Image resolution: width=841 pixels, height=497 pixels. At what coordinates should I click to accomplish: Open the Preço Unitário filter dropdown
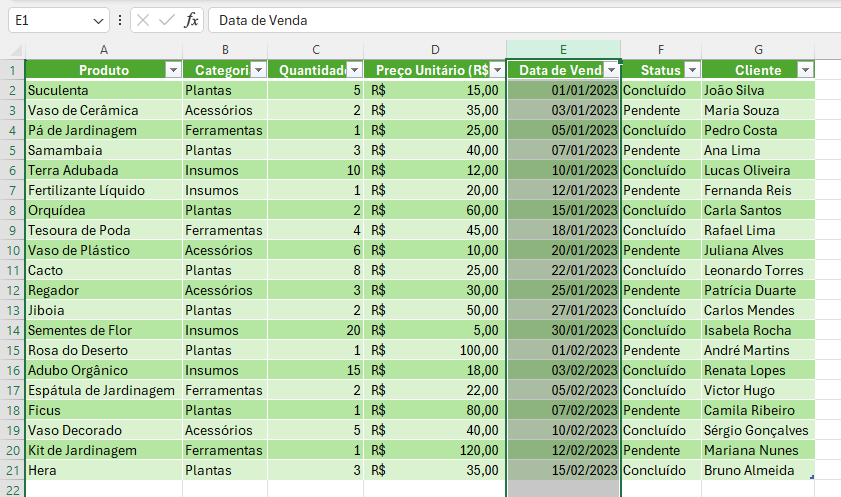coord(497,70)
